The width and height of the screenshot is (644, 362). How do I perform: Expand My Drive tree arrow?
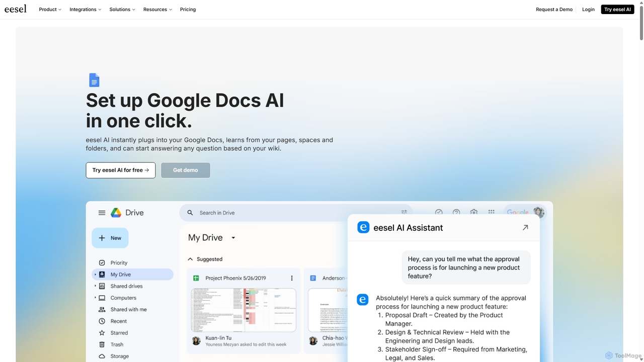coord(95,275)
